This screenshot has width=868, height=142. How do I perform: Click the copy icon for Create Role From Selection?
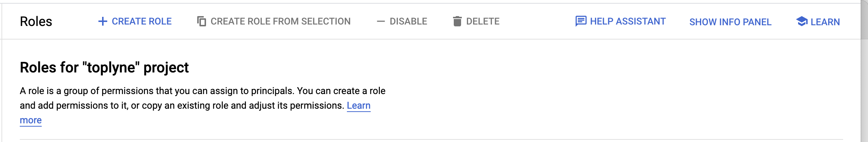click(202, 21)
